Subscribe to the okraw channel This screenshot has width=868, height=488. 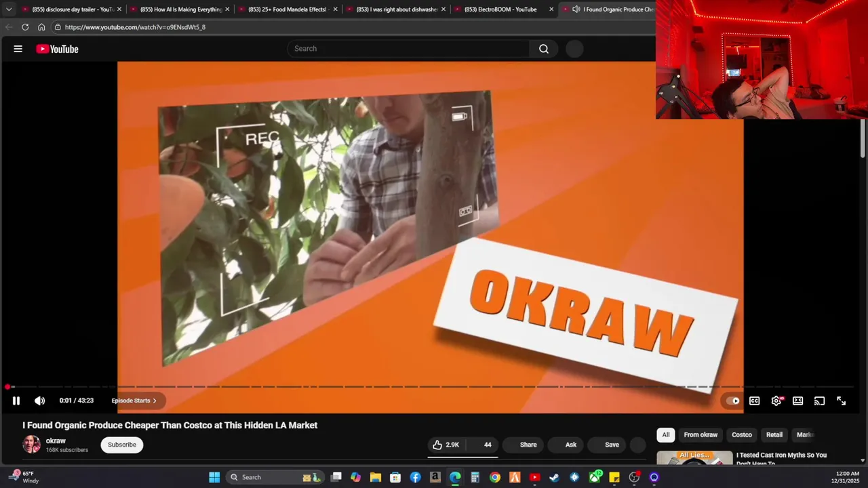click(x=122, y=445)
